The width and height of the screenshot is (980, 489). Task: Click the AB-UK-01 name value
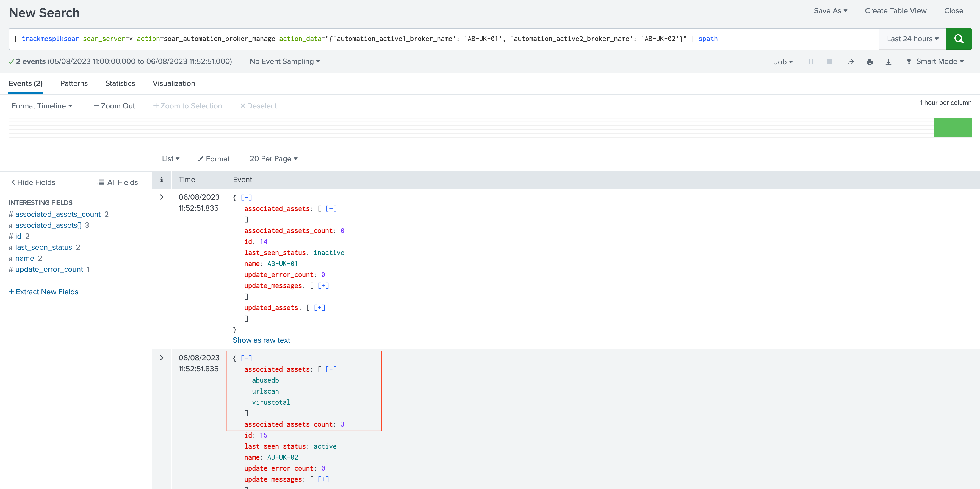[x=282, y=264]
